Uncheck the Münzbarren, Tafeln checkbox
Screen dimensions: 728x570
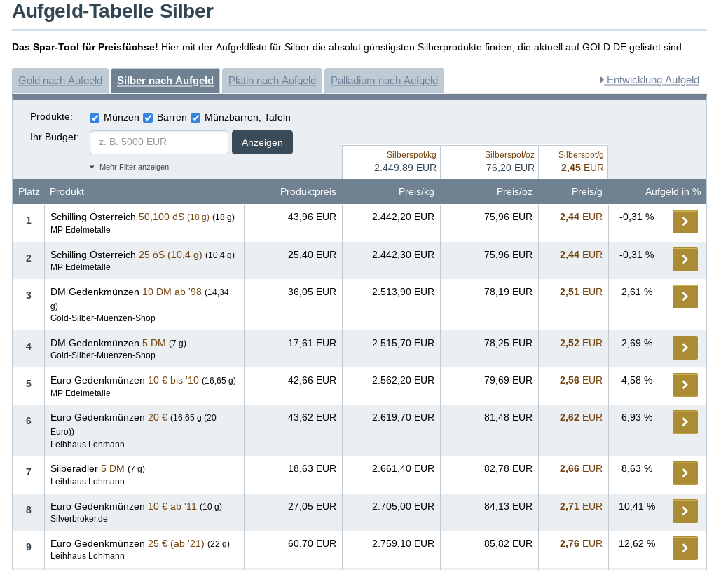195,118
